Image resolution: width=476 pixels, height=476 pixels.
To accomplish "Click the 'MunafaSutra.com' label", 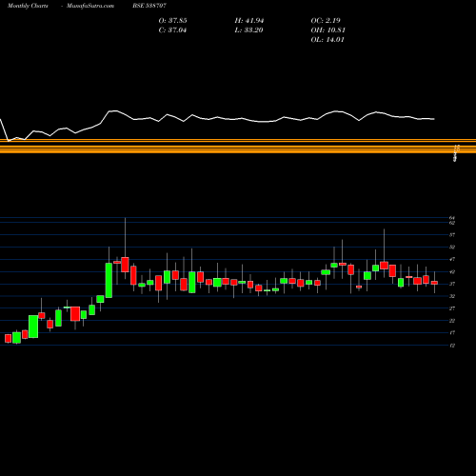I will pos(90,6).
